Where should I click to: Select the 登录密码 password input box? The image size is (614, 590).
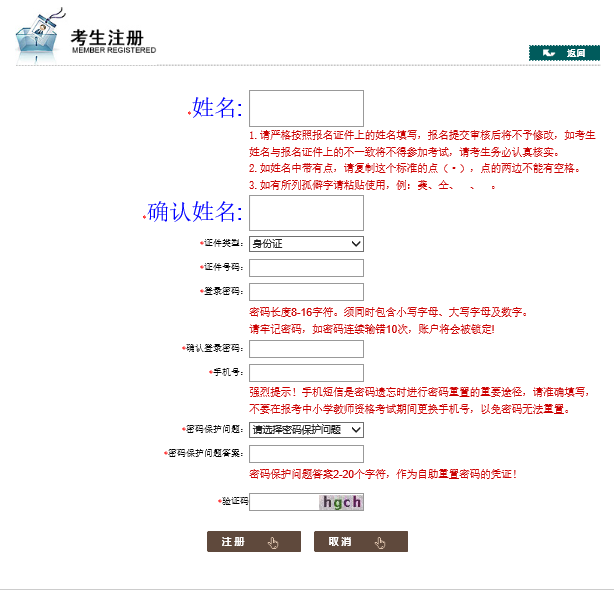pyautogui.click(x=305, y=292)
